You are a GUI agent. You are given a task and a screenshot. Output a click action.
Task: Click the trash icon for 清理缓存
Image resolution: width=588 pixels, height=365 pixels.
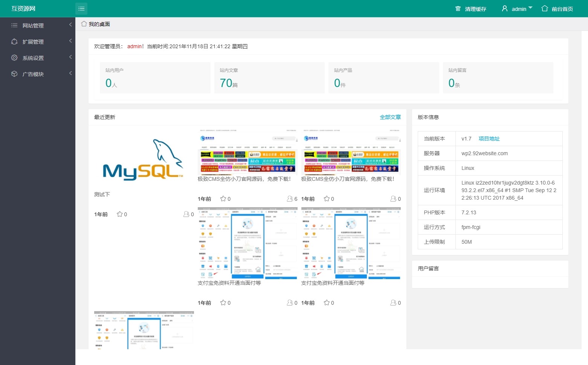pyautogui.click(x=458, y=9)
